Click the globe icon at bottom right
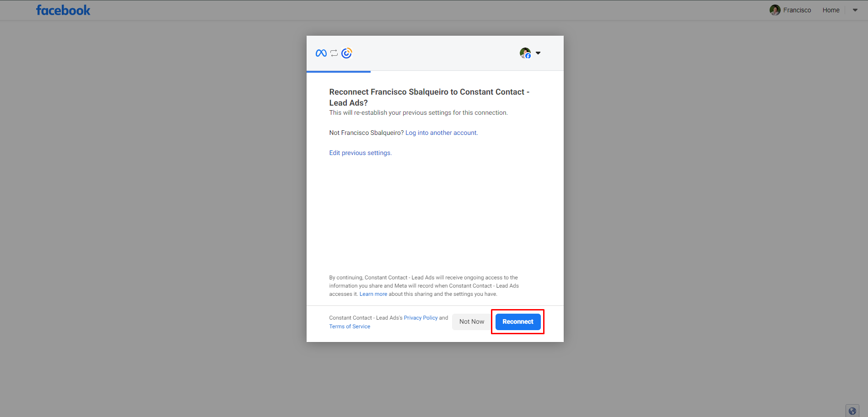This screenshot has width=868, height=417. (852, 411)
